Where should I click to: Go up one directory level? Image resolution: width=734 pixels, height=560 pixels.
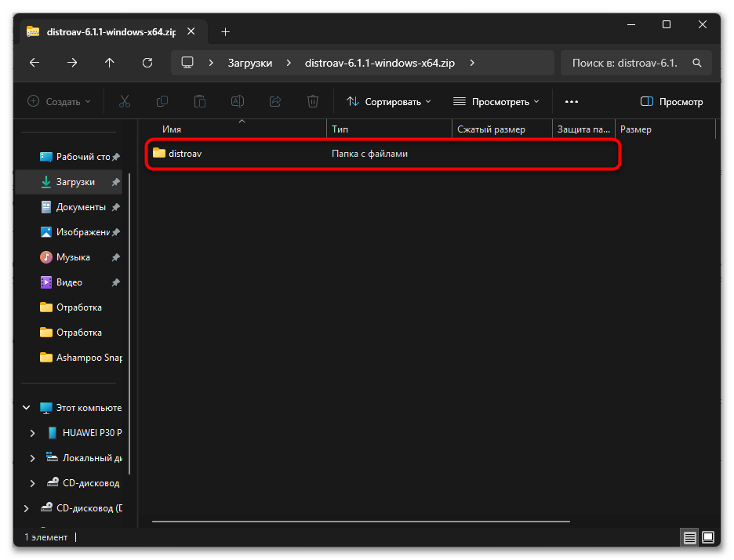click(x=110, y=63)
